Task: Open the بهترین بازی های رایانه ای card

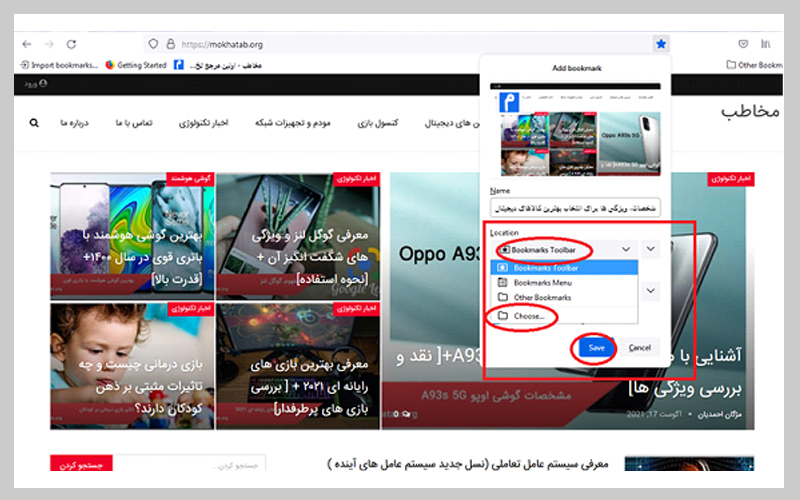Action: (x=298, y=366)
